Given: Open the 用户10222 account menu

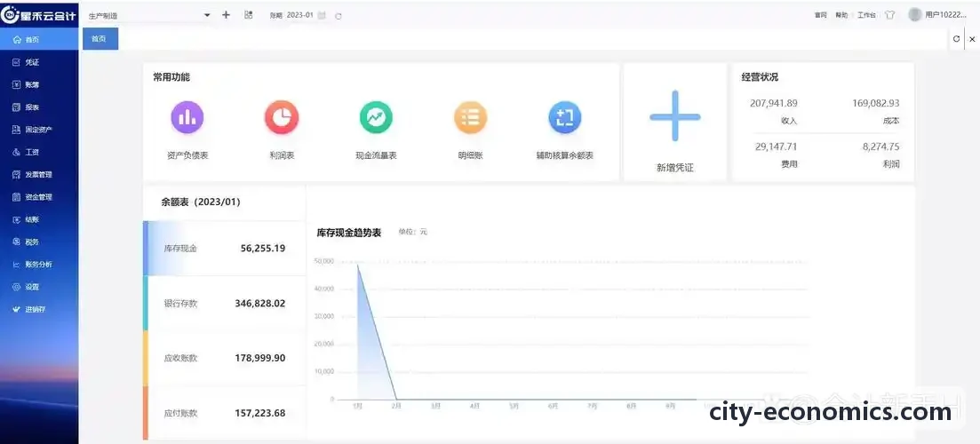Looking at the screenshot, I should [937, 14].
